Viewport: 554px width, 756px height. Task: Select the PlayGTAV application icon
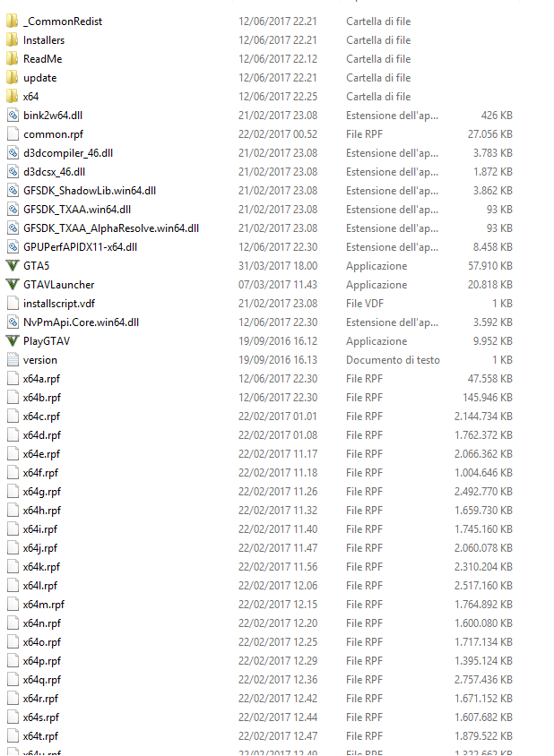(13, 341)
